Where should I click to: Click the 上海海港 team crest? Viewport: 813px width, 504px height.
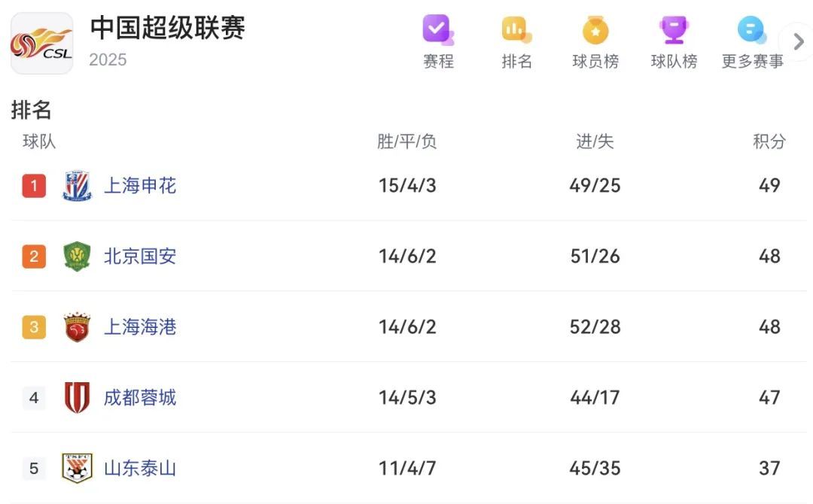(x=77, y=327)
